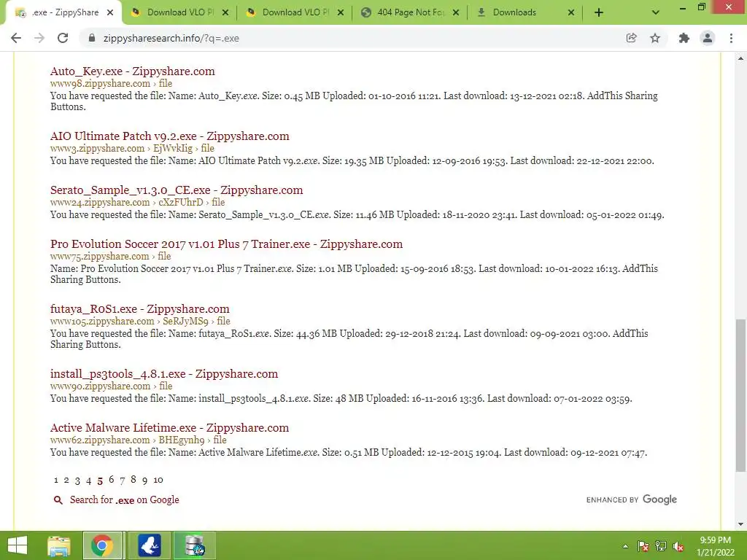Open AIO Ultimate Patch v9.2.exe result
The height and width of the screenshot is (560, 747).
169,136
